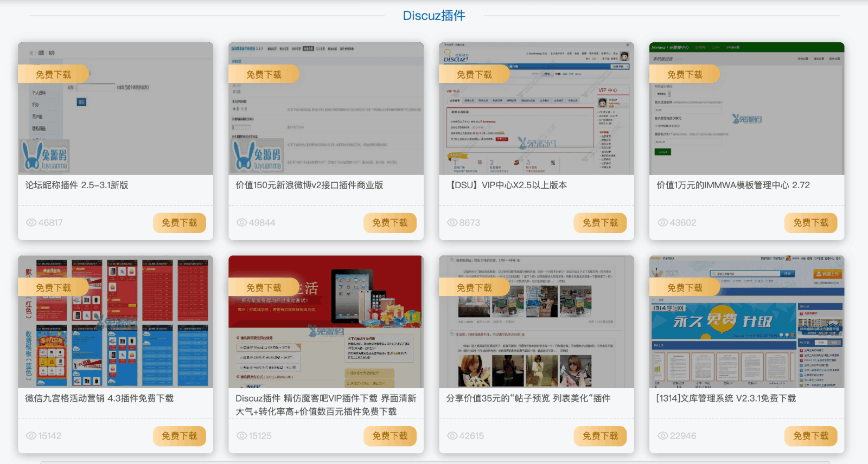Open the 【DSU】VIP中心 card thumbnail

click(x=537, y=108)
